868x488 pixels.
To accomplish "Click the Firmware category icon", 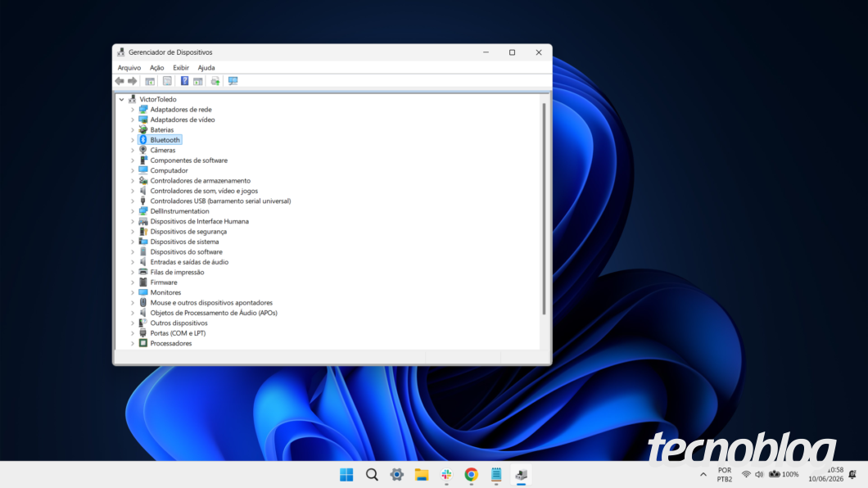I will [142, 282].
